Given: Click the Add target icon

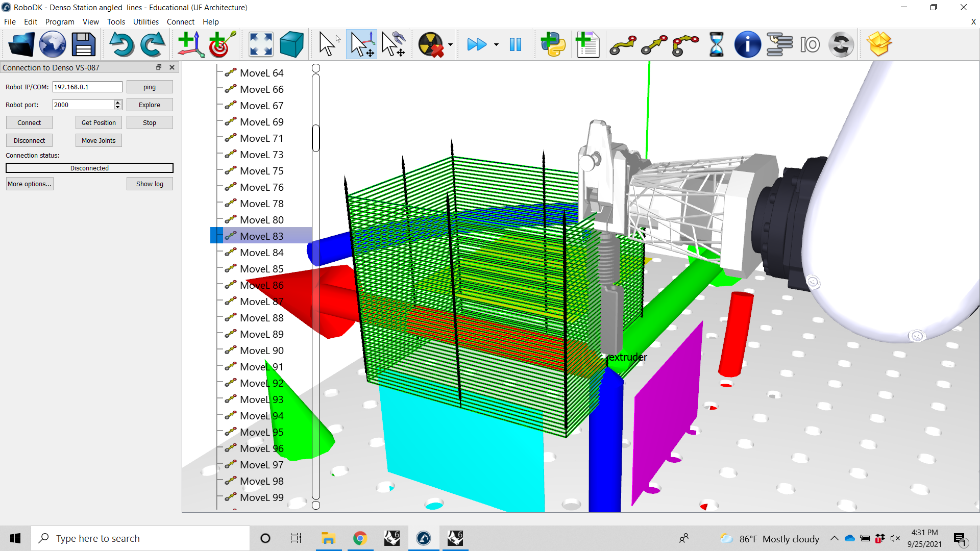Looking at the screenshot, I should pyautogui.click(x=222, y=44).
